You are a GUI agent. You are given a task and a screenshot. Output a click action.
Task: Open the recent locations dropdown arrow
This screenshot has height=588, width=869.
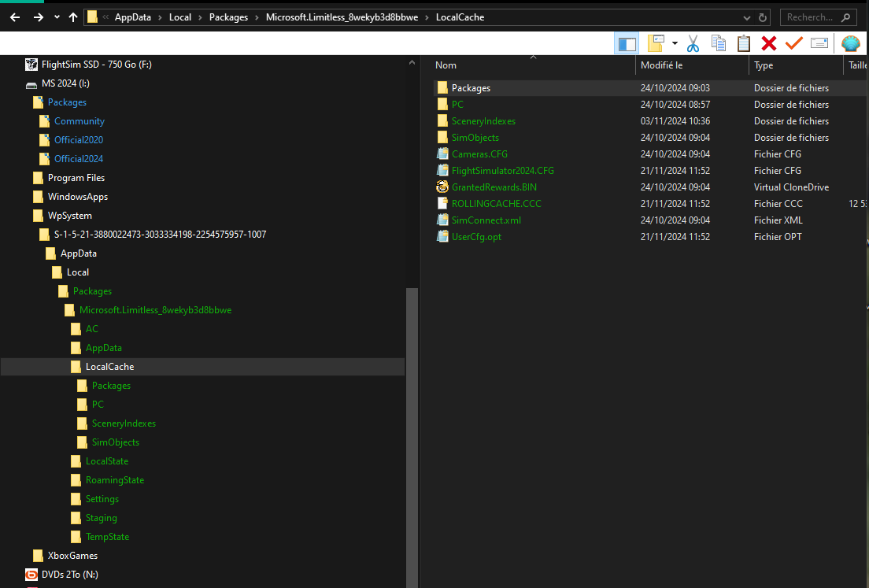coord(57,17)
